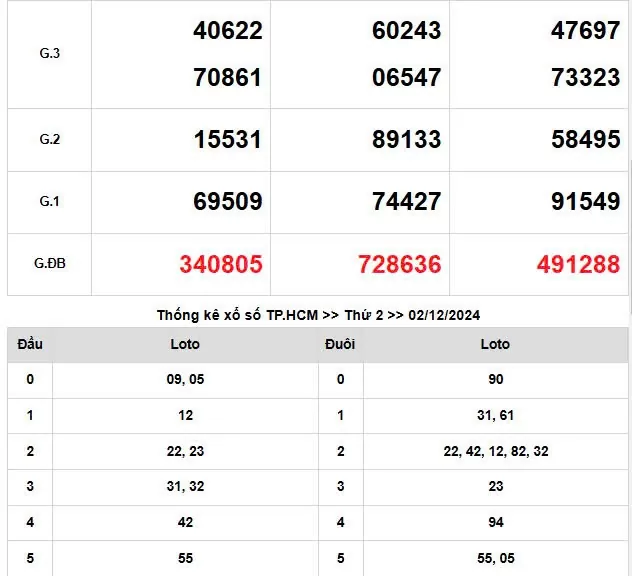Click the Đầu column header
The width and height of the screenshot is (632, 576).
(30, 344)
